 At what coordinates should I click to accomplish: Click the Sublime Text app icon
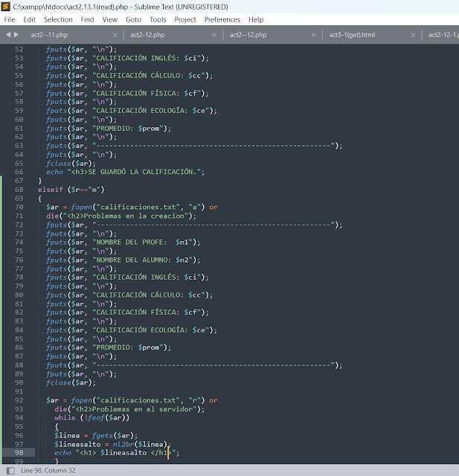[x=6, y=7]
